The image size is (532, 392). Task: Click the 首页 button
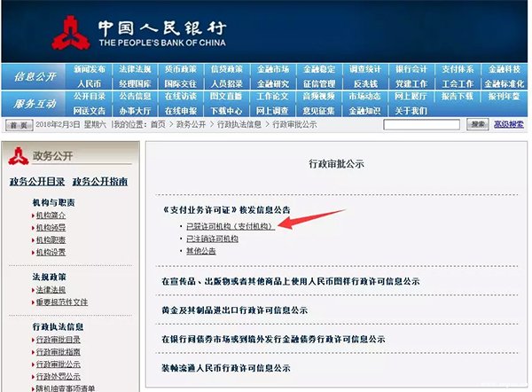tap(19, 125)
